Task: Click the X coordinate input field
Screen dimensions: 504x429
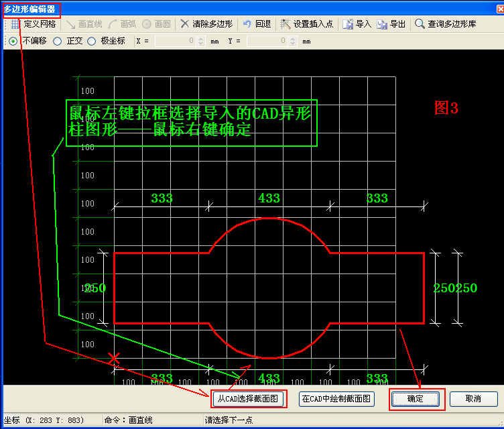Action: (x=176, y=41)
